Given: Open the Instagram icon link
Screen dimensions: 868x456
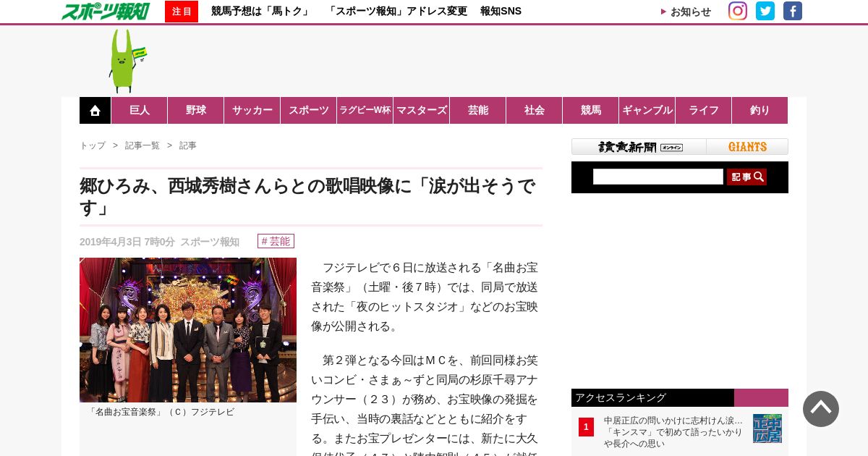Looking at the screenshot, I should [x=738, y=11].
